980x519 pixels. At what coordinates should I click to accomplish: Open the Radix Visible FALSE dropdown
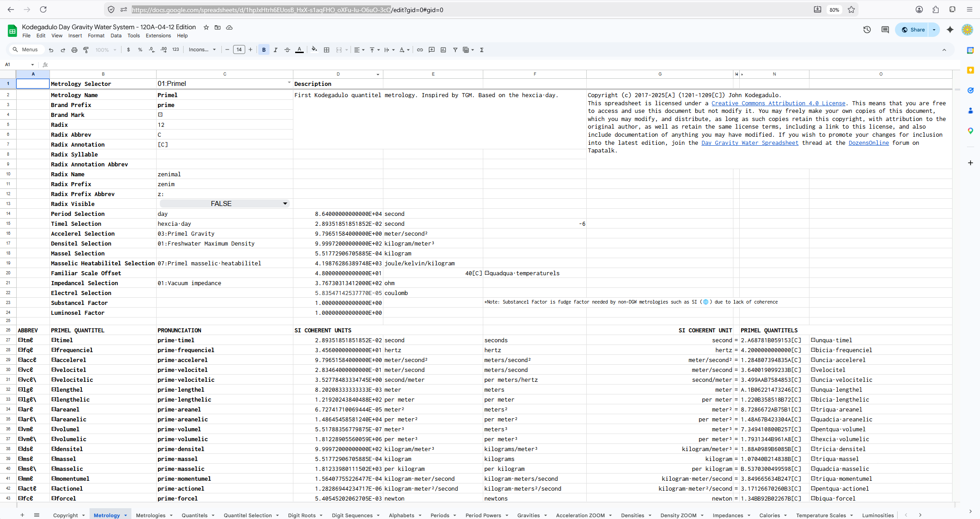point(285,204)
